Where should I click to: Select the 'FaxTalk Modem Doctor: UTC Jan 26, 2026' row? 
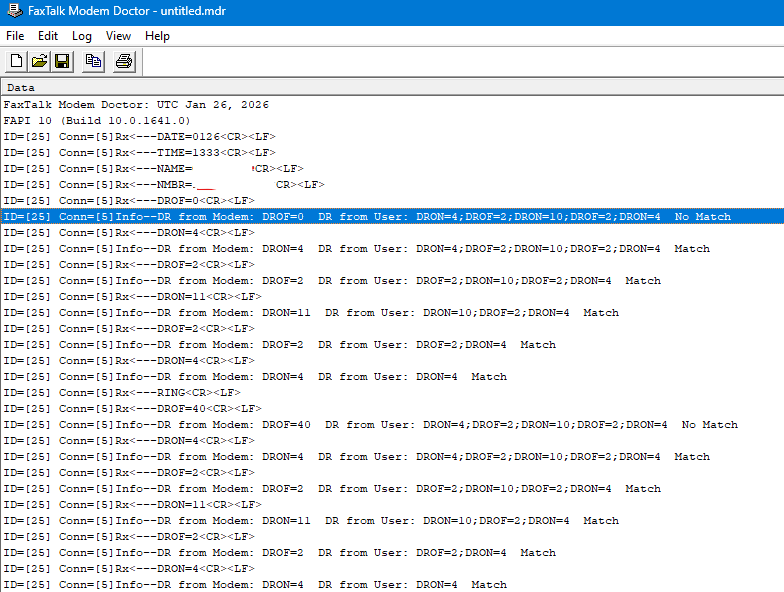(x=392, y=104)
